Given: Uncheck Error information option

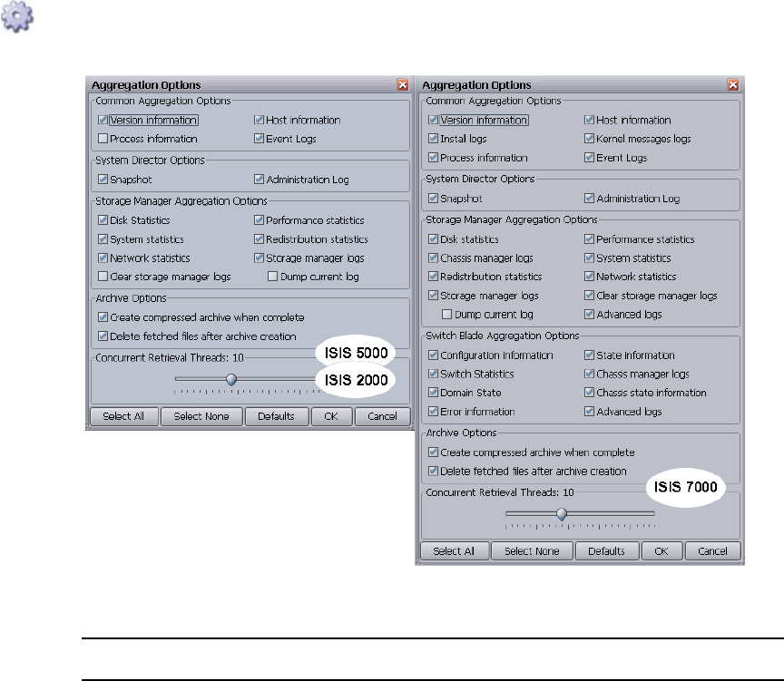Looking at the screenshot, I should 434,411.
